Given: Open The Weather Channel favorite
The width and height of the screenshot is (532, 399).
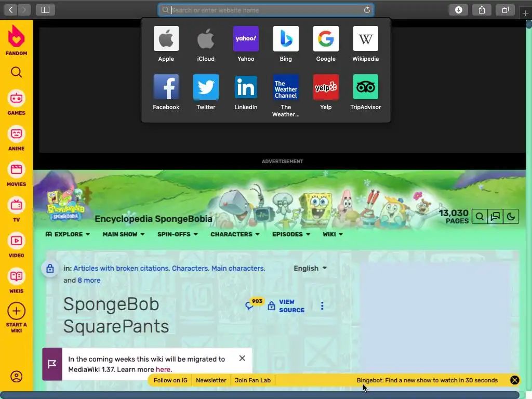Looking at the screenshot, I should (x=286, y=96).
